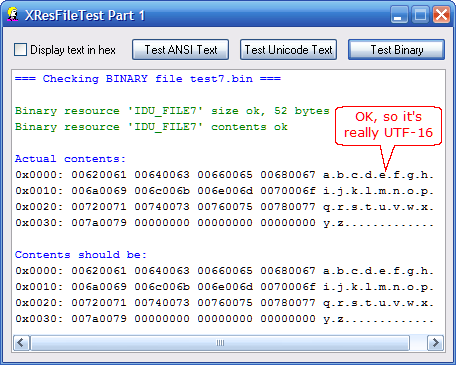The image size is (456, 365).
Task: Click the 'IDU_FILE7 contents ok' line
Action: click(x=151, y=127)
